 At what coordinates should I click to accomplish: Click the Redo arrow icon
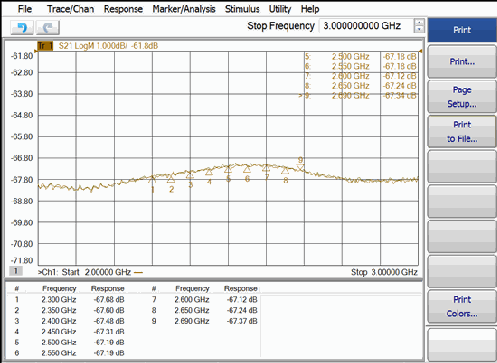coord(48,27)
